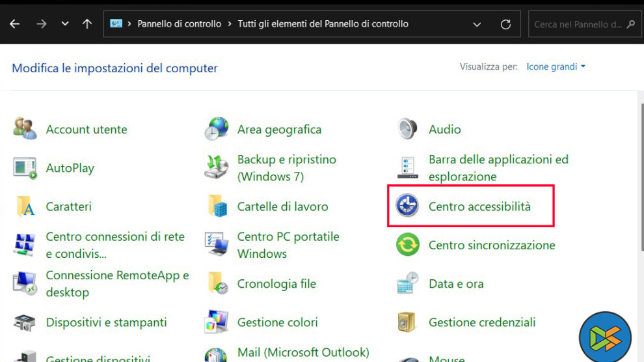This screenshot has width=644, height=362.
Task: Click the Dispositivi e stampanti link
Action: [x=107, y=322]
